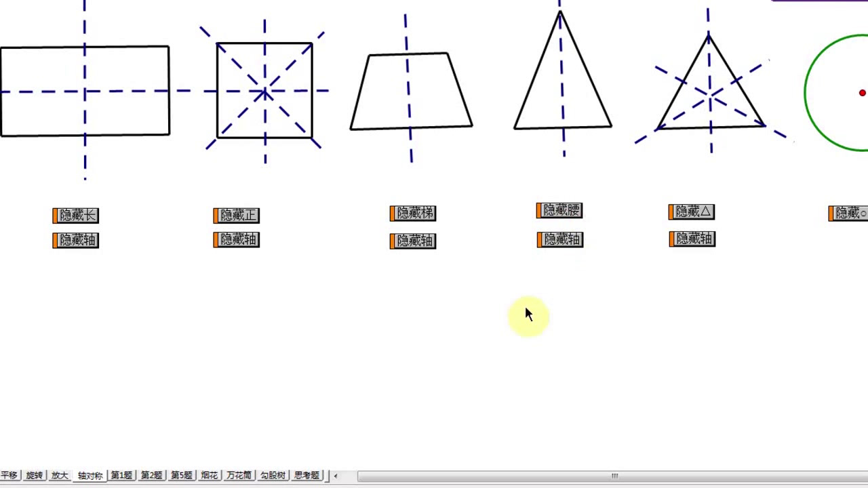Toggle the 隐藏轴 button below the rectangle

coord(76,240)
